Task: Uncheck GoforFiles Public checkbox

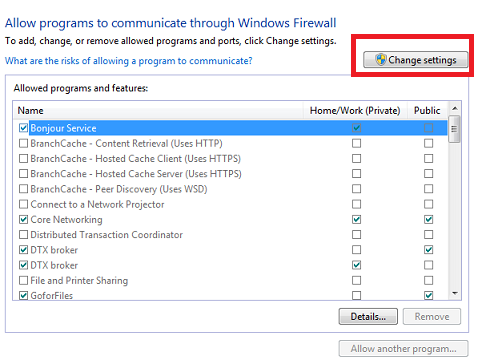Action: coord(428,295)
